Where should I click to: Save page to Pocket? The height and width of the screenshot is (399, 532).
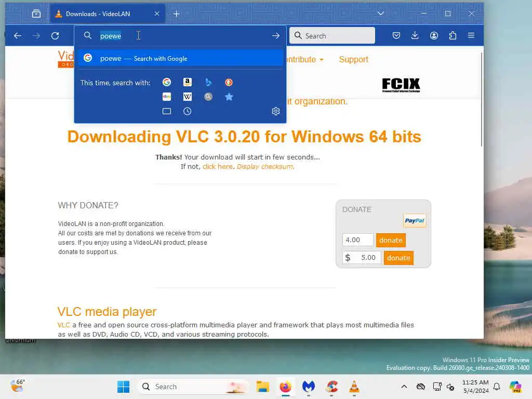[396, 36]
